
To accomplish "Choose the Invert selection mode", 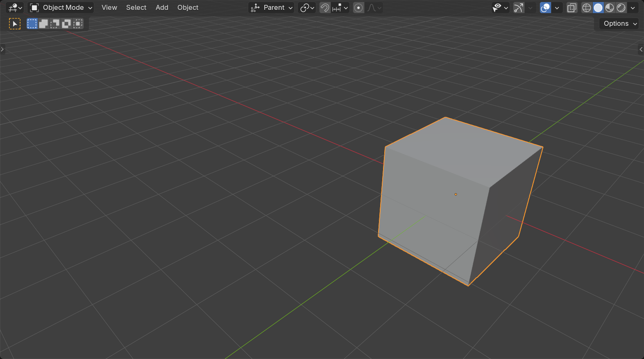I will pos(66,24).
